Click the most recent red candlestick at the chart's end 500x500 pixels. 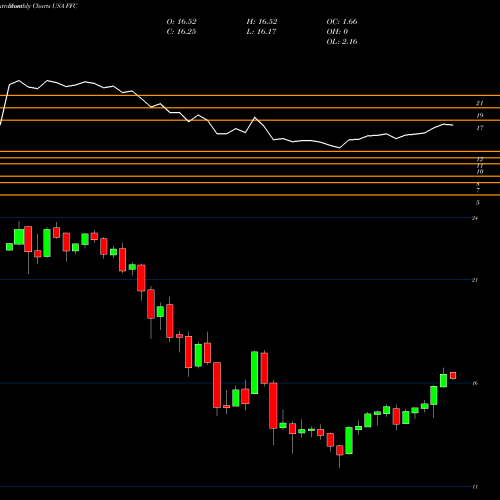(x=453, y=376)
